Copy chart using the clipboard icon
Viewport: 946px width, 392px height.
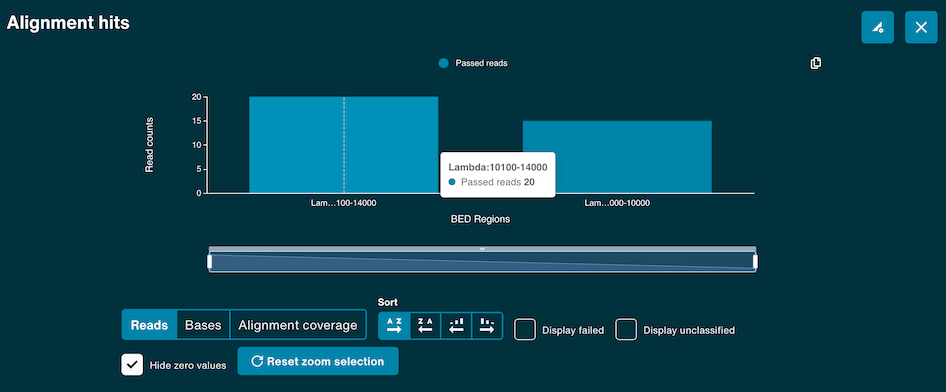click(x=815, y=63)
